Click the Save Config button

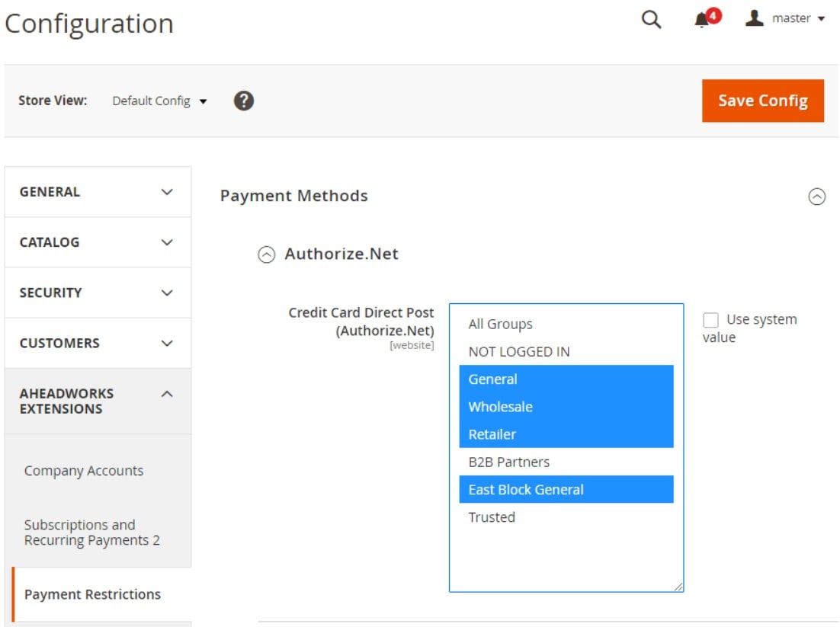click(x=763, y=101)
